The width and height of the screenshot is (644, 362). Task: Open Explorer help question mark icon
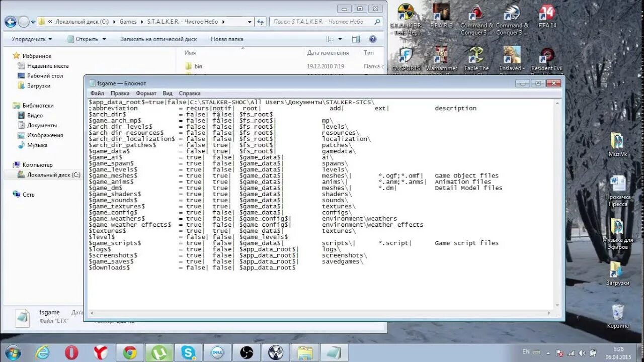point(373,39)
